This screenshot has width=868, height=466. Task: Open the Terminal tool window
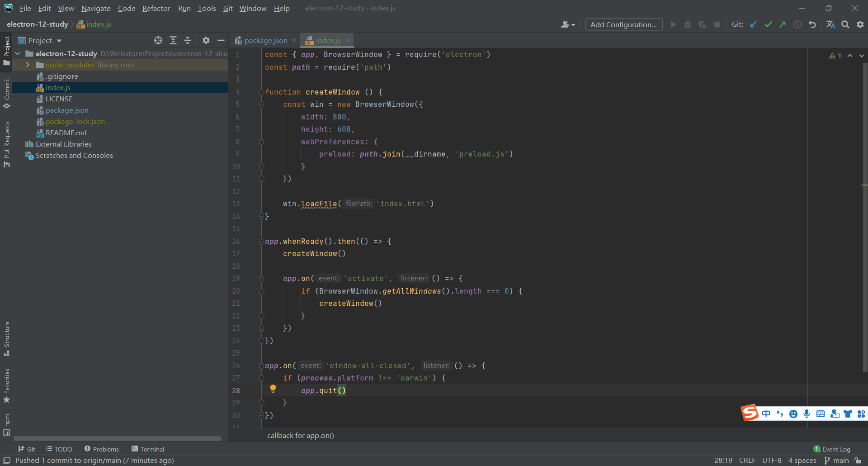pyautogui.click(x=148, y=449)
